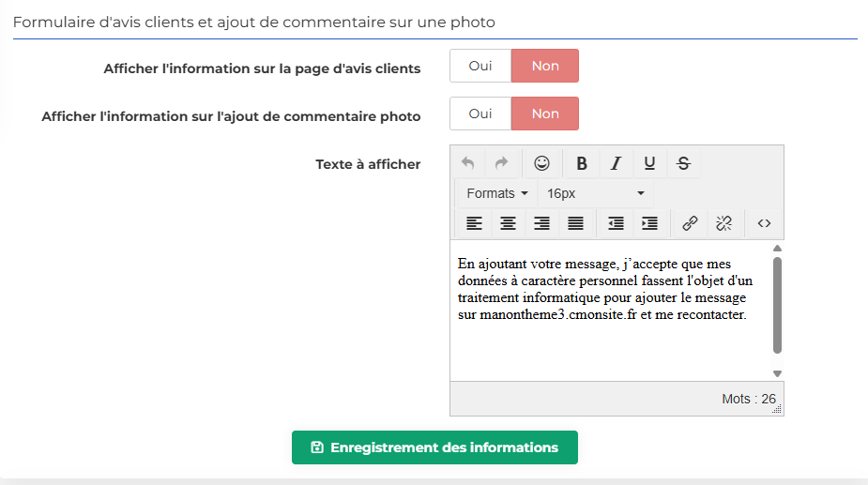868x485 pixels.
Task: Open the source code view
Action: (764, 223)
